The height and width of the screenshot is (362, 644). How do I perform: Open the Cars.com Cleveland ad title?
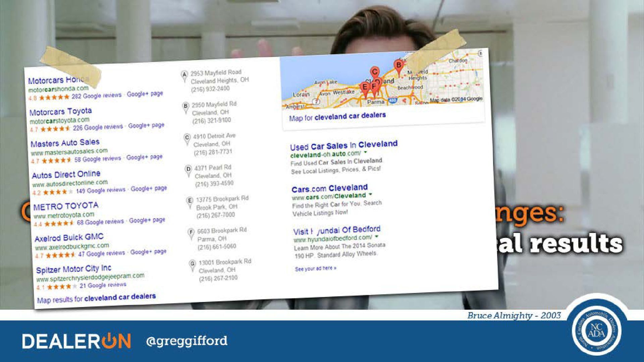point(330,188)
